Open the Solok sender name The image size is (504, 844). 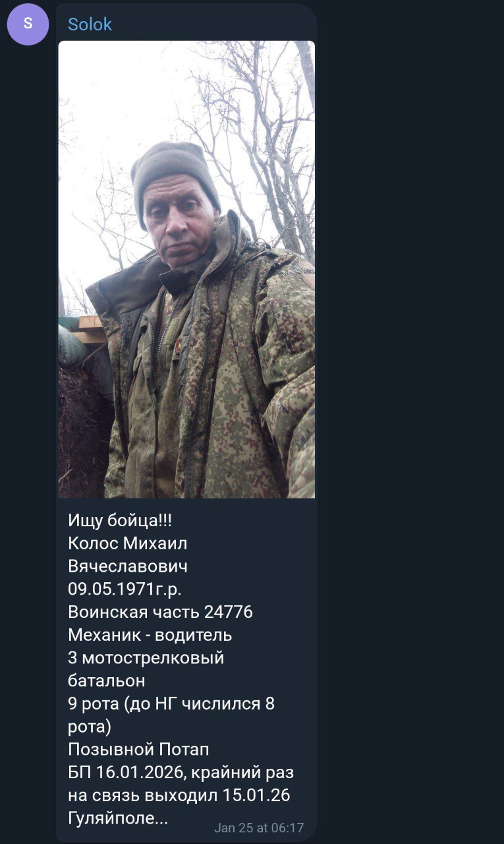pos(90,24)
